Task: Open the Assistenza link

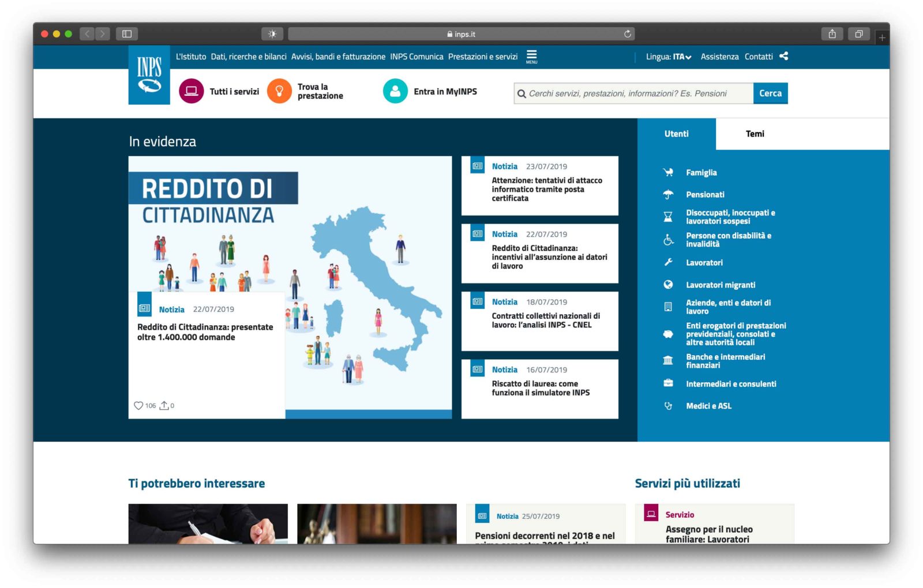Action: [719, 56]
